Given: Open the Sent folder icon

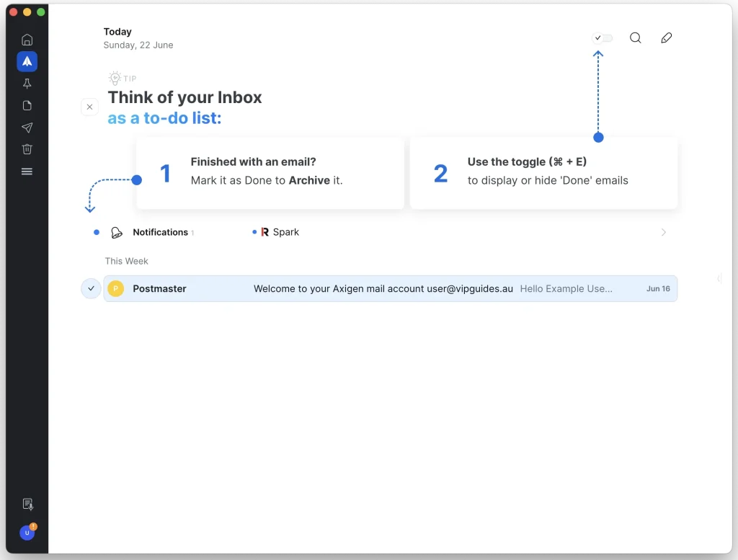Looking at the screenshot, I should coord(27,128).
